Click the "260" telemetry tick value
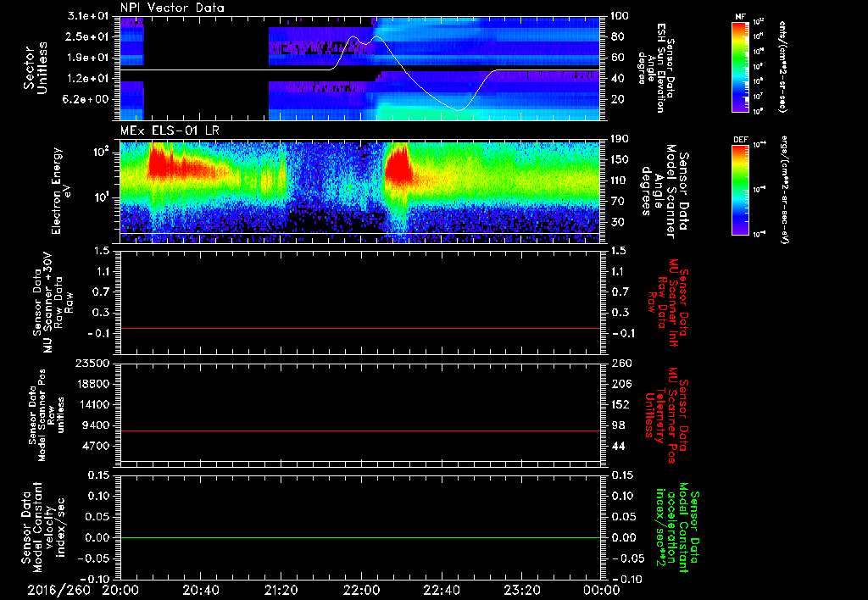 pyautogui.click(x=620, y=364)
